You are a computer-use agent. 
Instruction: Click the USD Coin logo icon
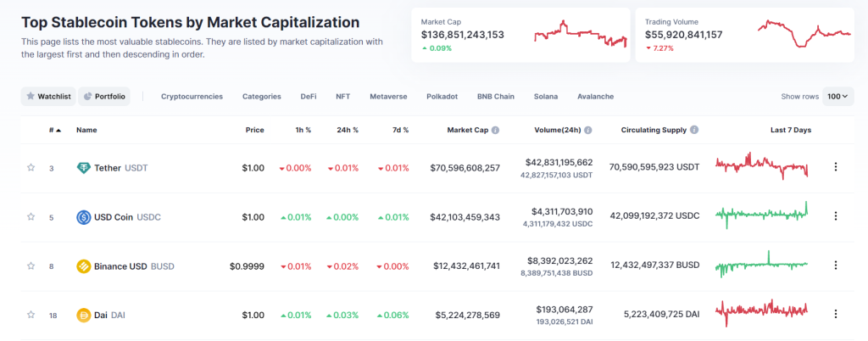(x=84, y=217)
